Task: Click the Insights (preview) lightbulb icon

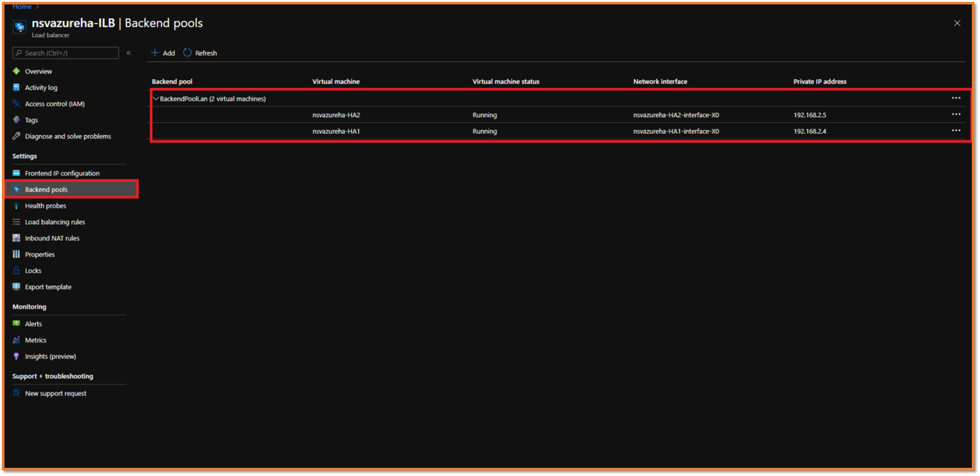Action: (x=16, y=356)
